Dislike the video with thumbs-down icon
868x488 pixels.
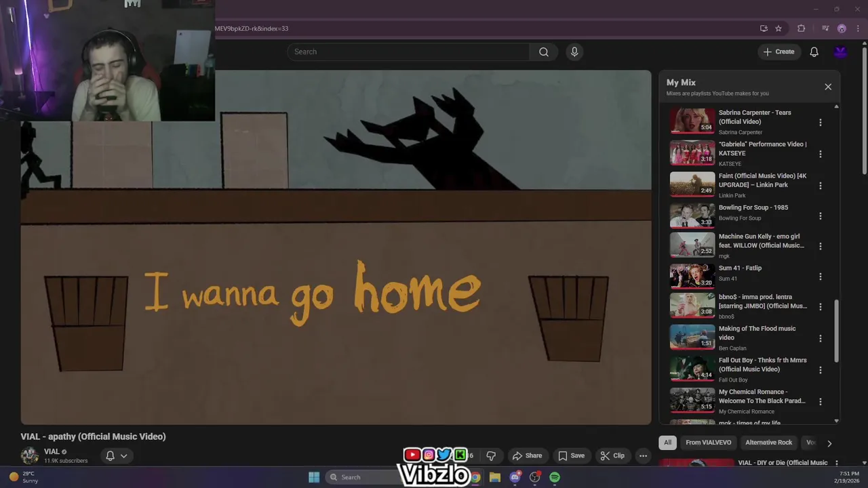(x=491, y=455)
